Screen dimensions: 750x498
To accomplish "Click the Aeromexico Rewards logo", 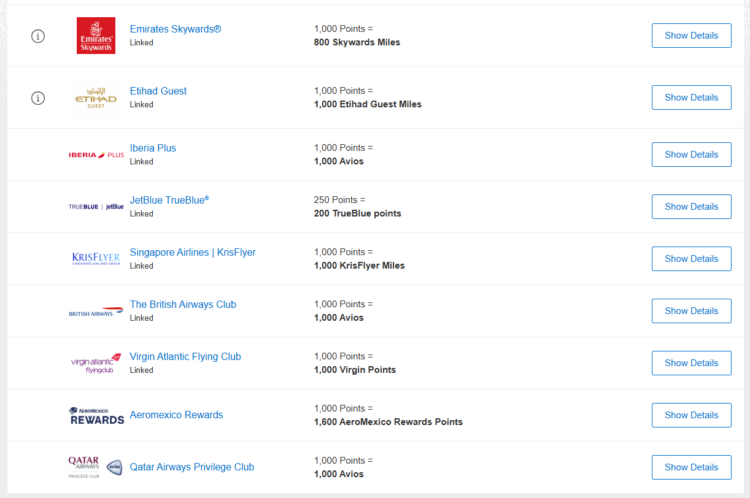I will tap(97, 416).
